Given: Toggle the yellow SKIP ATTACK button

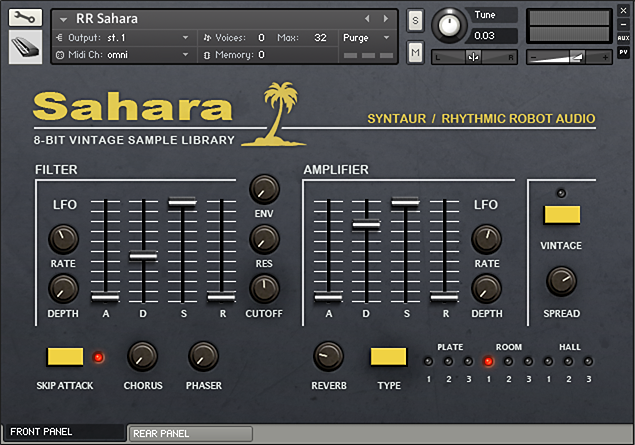Looking at the screenshot, I should coord(65,357).
